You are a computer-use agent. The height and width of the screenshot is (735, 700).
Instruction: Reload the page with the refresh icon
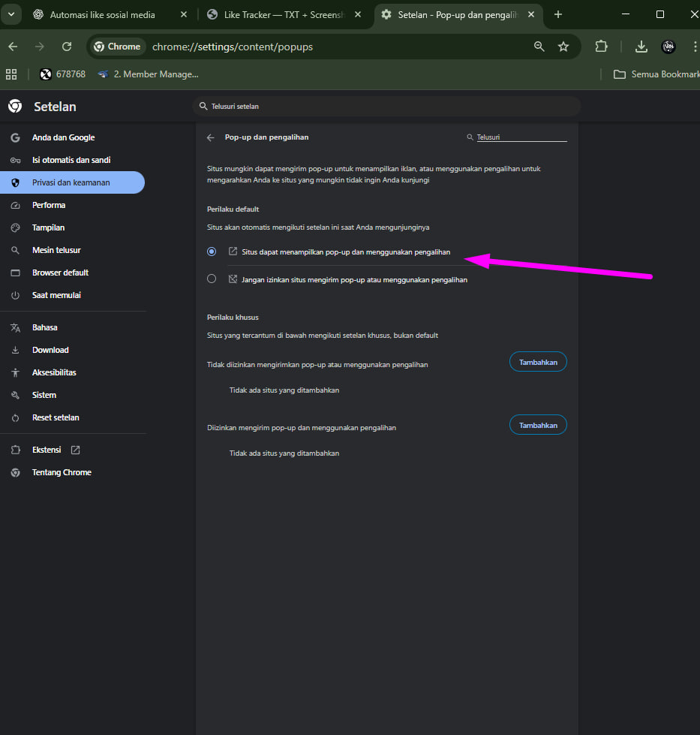coord(67,47)
